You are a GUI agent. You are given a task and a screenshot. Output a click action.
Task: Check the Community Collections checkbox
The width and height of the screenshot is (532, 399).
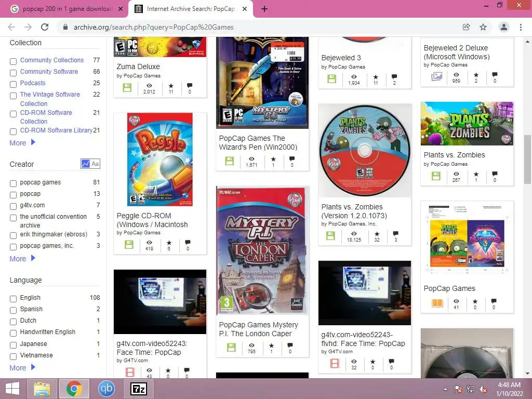pyautogui.click(x=13, y=61)
